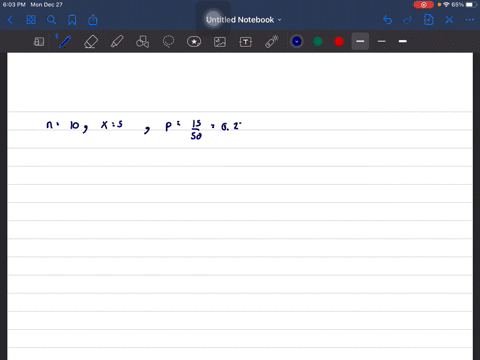Tap the handwritten 'x = 5' note
Screen dimensions: 480x360
click(112, 125)
